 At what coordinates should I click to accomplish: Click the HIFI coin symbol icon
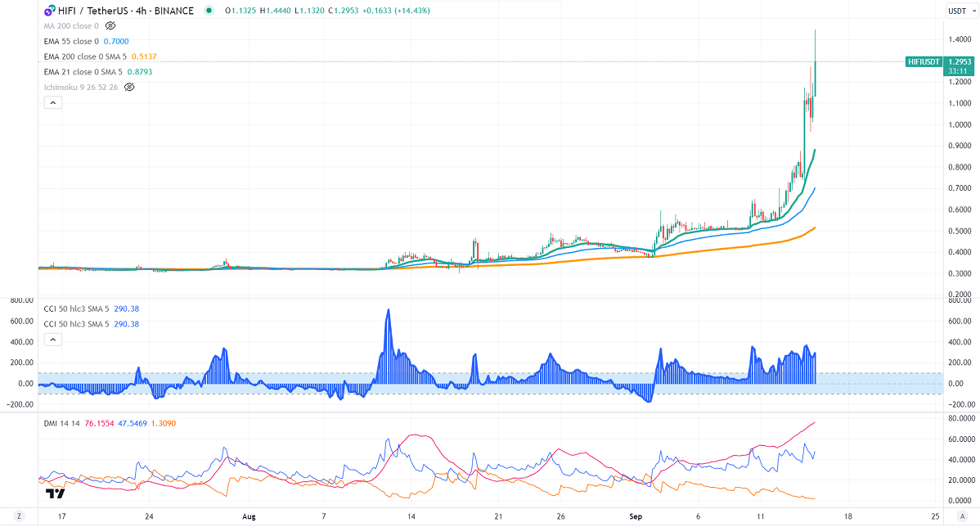pyautogui.click(x=49, y=11)
